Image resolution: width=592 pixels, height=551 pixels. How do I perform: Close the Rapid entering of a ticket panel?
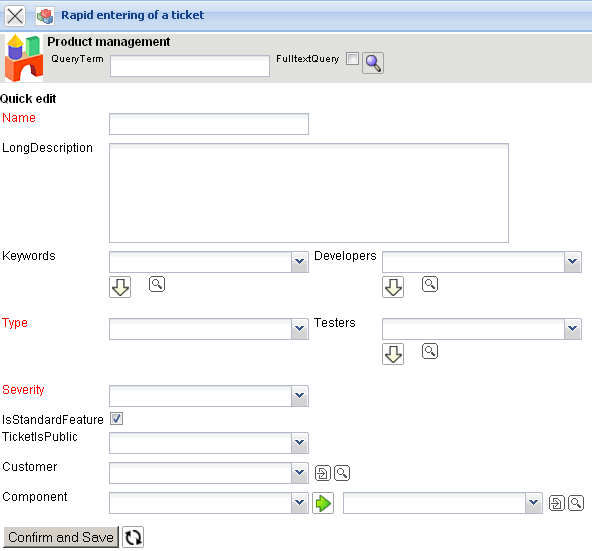(x=15, y=16)
